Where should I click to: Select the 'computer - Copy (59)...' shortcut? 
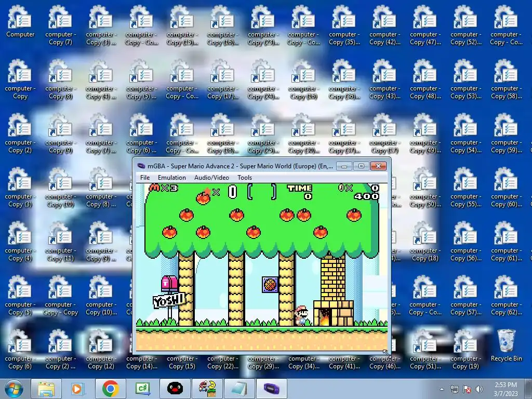click(x=506, y=133)
